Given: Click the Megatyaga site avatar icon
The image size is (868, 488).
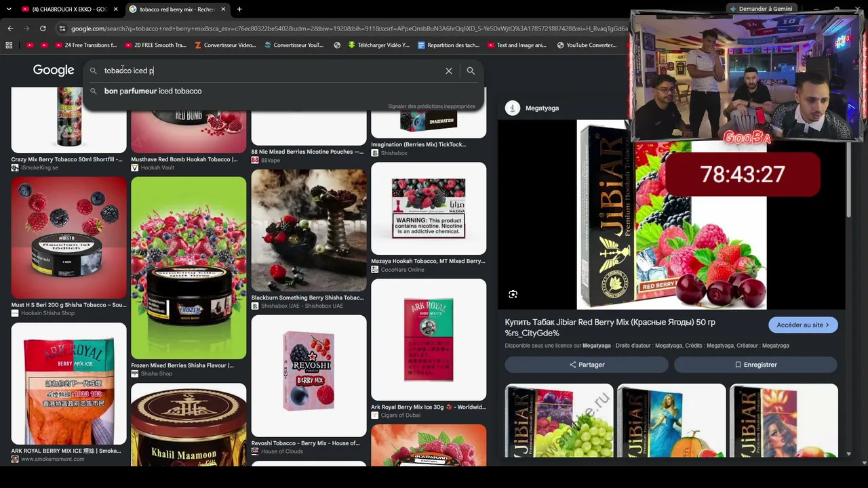Looking at the screenshot, I should tap(513, 108).
